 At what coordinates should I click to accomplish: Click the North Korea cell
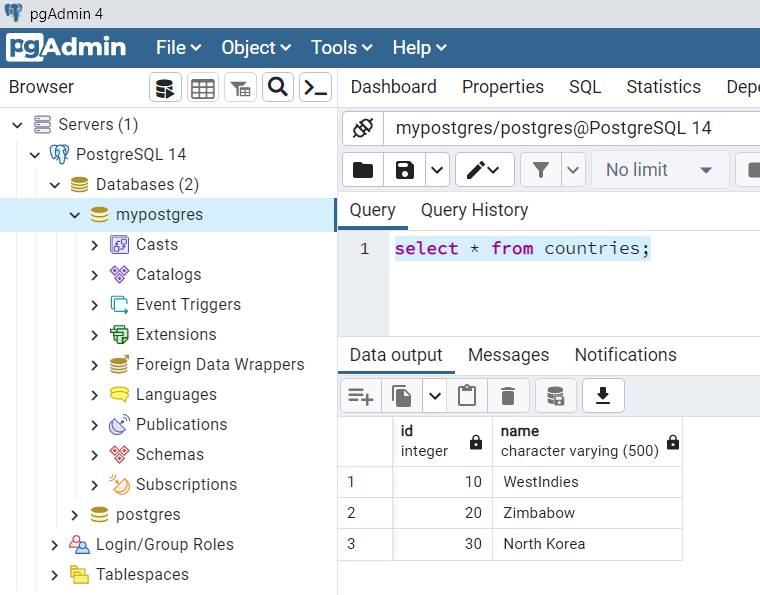tap(587, 544)
